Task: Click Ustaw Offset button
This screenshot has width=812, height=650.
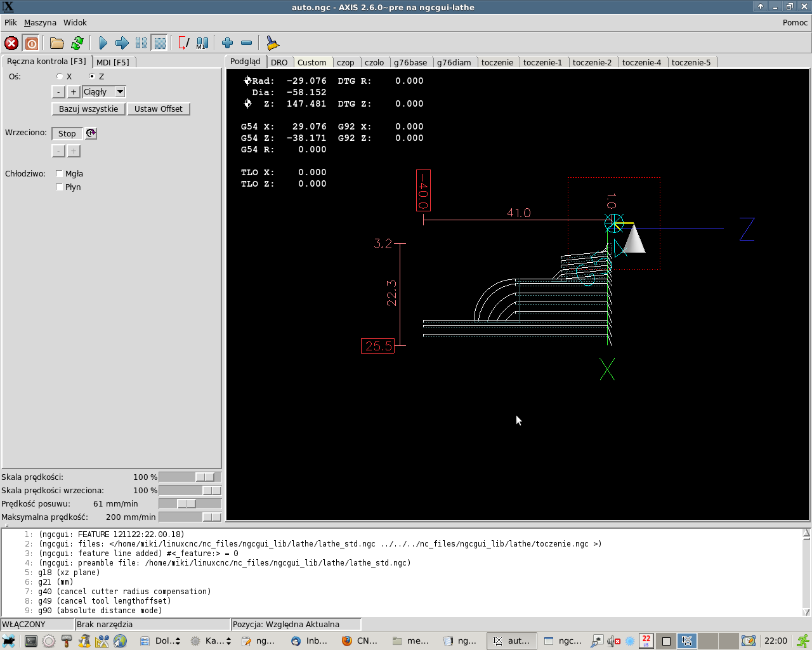Action: (158, 109)
